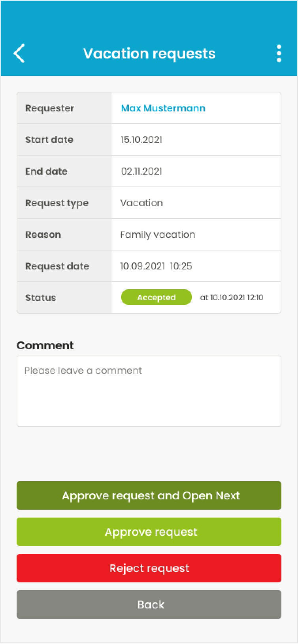The width and height of the screenshot is (298, 644).
Task: Click the 'Status' row label
Action: point(41,298)
